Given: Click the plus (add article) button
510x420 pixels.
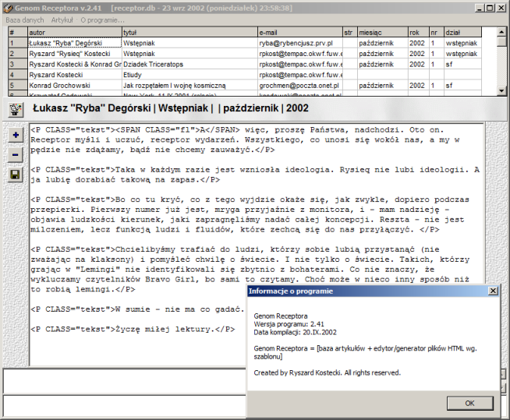Looking at the screenshot, I should (x=16, y=135).
